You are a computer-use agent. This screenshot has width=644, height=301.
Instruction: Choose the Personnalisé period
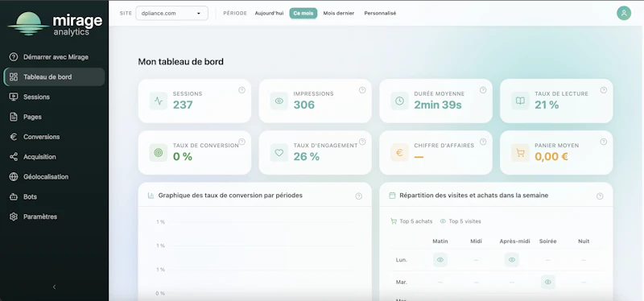point(380,13)
